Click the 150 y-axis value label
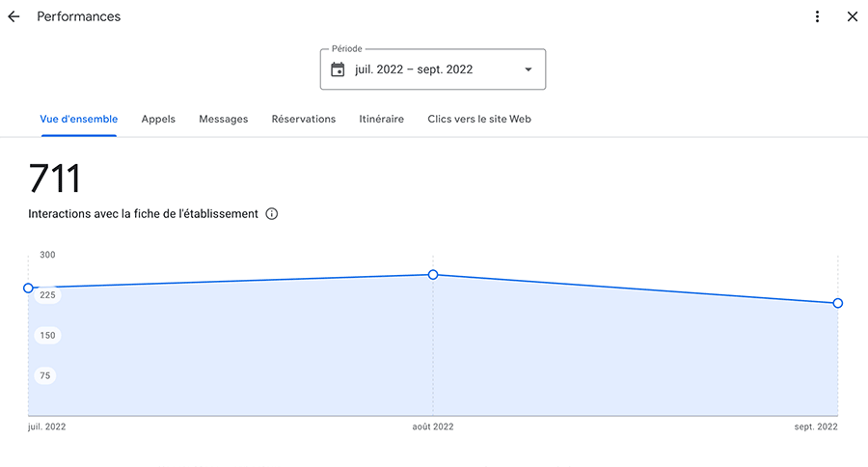 (x=47, y=336)
